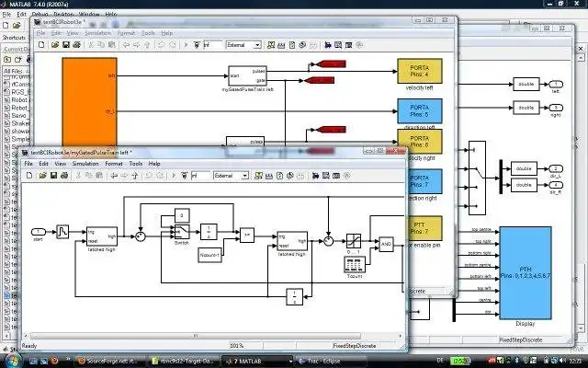
Task: Select the AND logic block in the diagram
Action: click(x=386, y=244)
